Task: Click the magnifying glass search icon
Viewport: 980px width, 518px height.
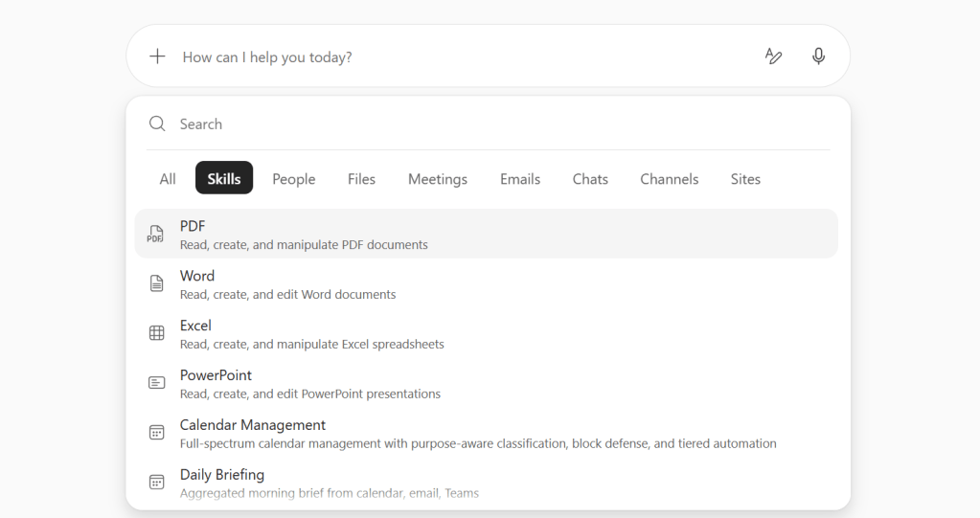Action: [157, 124]
